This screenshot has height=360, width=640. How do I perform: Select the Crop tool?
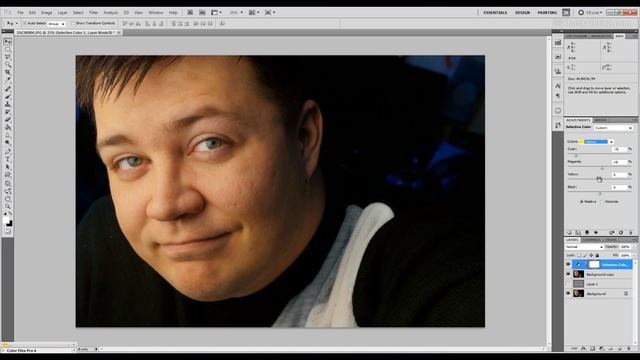click(x=7, y=73)
